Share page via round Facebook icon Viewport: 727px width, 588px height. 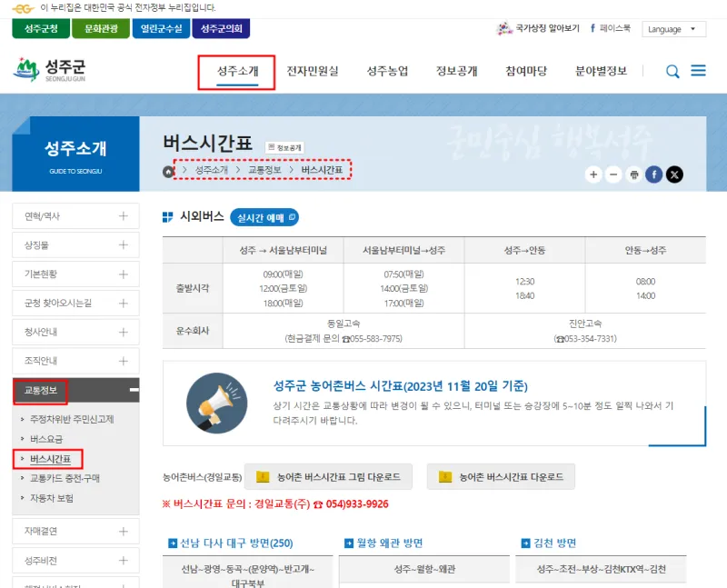click(x=653, y=174)
